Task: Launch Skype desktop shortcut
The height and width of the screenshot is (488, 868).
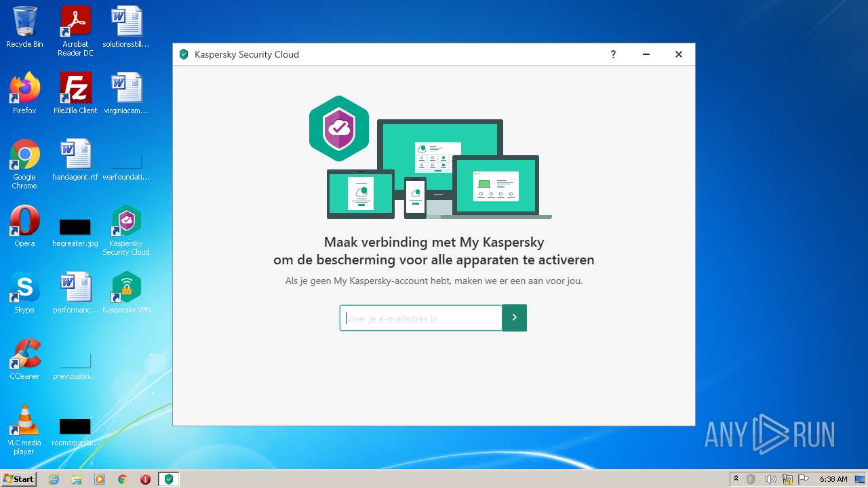Action: click(x=24, y=293)
